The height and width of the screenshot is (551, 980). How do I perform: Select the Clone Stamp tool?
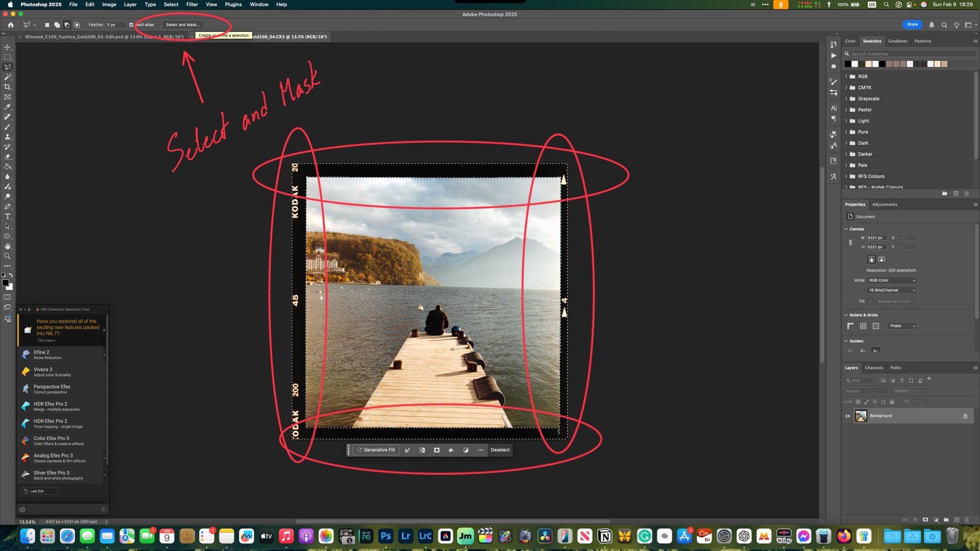click(x=7, y=137)
